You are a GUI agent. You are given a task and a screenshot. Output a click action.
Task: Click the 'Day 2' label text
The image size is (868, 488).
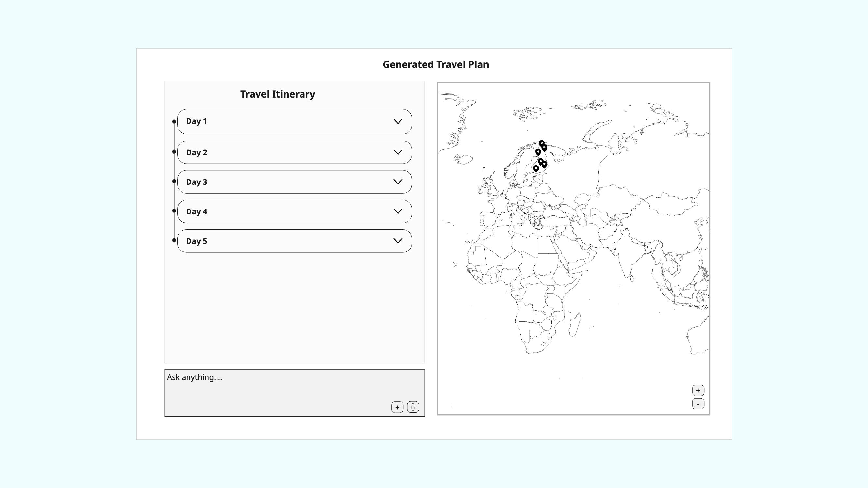[x=196, y=153]
